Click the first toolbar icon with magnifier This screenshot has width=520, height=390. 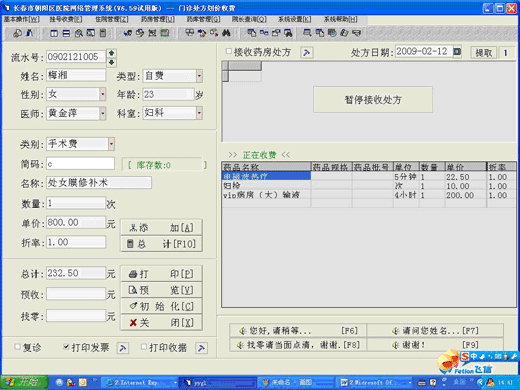click(x=17, y=33)
